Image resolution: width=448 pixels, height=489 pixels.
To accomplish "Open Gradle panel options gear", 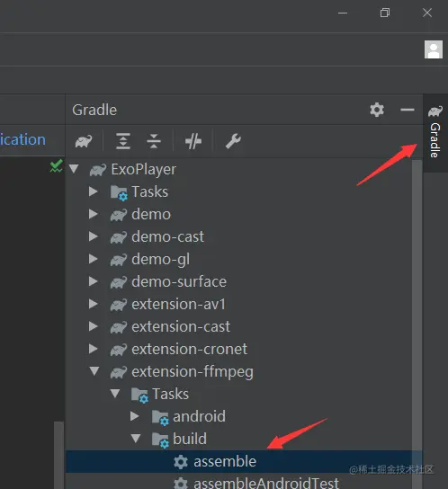I will pyautogui.click(x=377, y=110).
